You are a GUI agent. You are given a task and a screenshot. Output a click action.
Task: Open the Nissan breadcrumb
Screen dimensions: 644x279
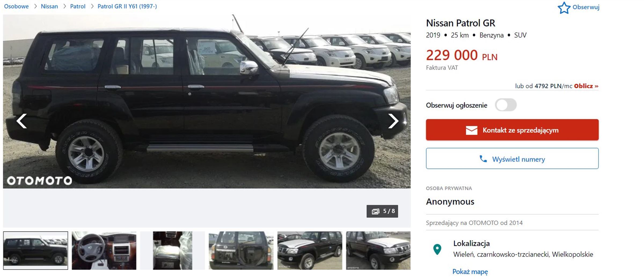coord(49,6)
